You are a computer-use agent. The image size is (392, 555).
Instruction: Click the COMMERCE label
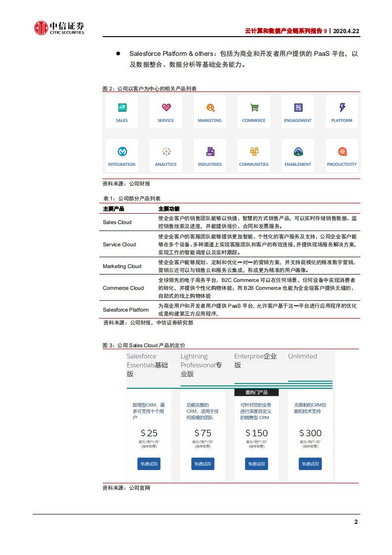(x=254, y=121)
